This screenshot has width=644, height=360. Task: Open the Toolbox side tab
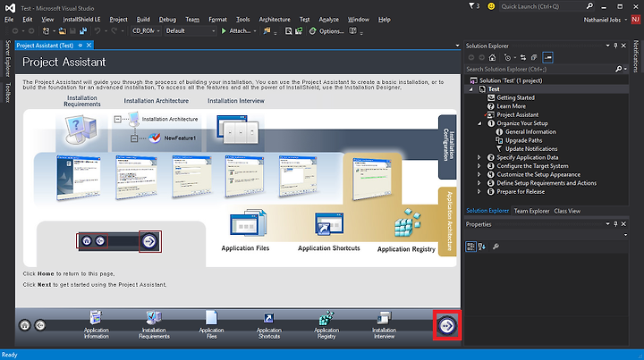point(7,92)
